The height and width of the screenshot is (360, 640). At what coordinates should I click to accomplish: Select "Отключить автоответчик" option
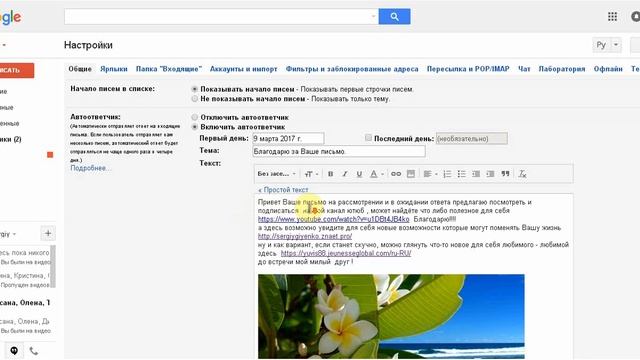195,117
